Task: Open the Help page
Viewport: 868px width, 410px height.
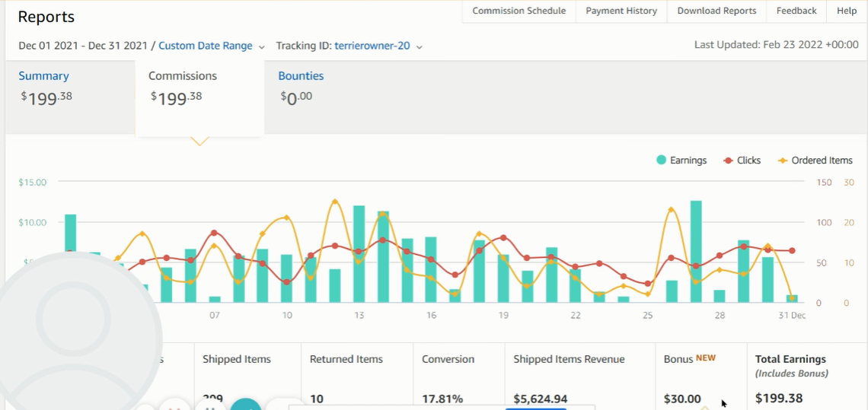Action: 847,11
